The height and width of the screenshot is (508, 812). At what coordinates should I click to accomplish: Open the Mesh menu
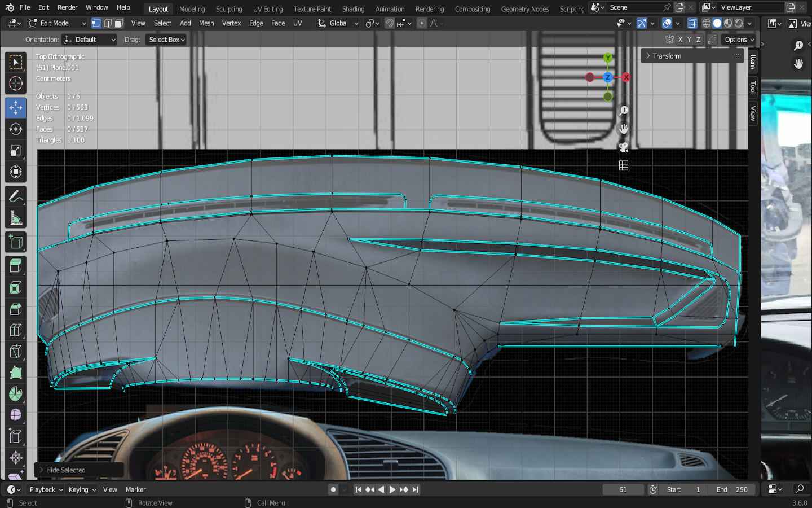click(206, 23)
